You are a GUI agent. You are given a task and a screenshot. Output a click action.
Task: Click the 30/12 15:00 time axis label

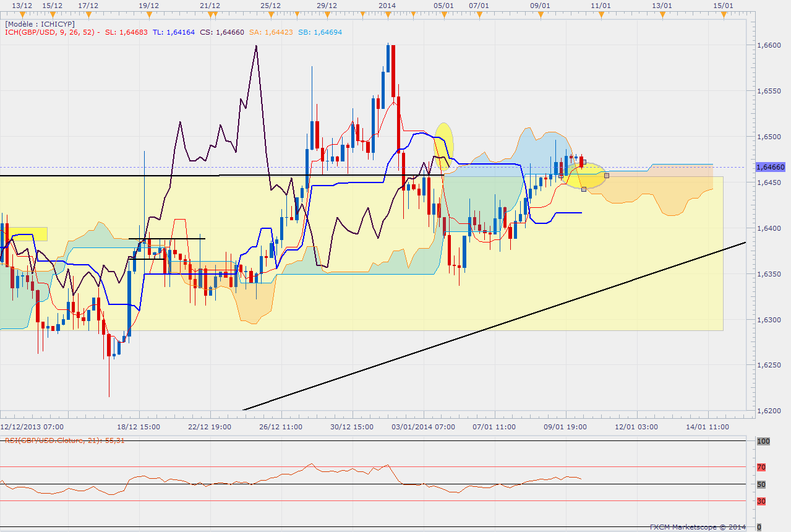click(353, 427)
